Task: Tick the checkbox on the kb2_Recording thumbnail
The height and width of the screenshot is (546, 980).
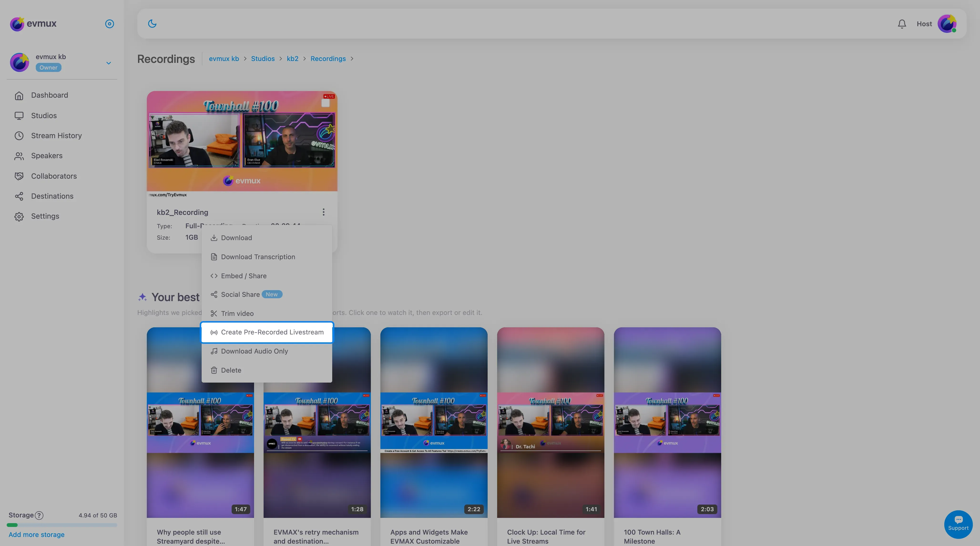Action: point(326,103)
